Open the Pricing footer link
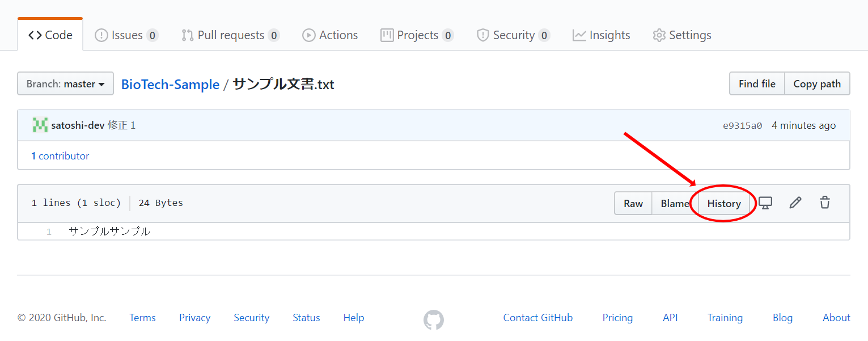The image size is (868, 341). click(x=617, y=318)
